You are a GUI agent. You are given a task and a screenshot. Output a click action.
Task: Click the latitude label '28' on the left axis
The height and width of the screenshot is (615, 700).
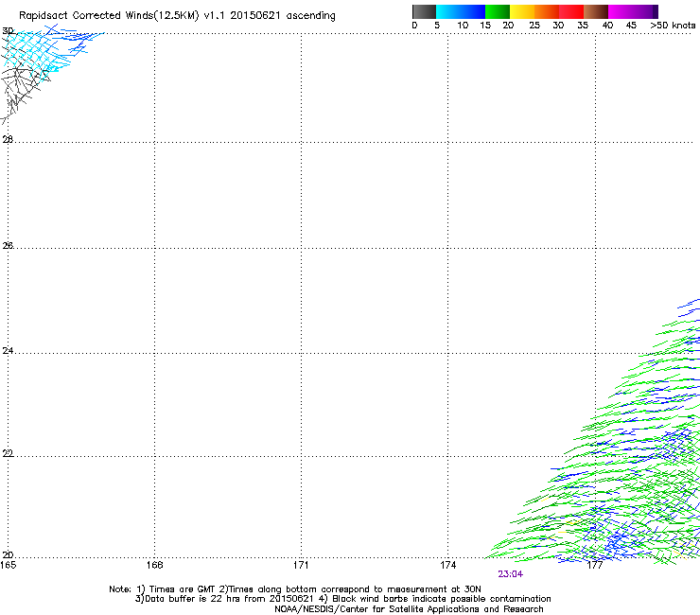[8, 139]
